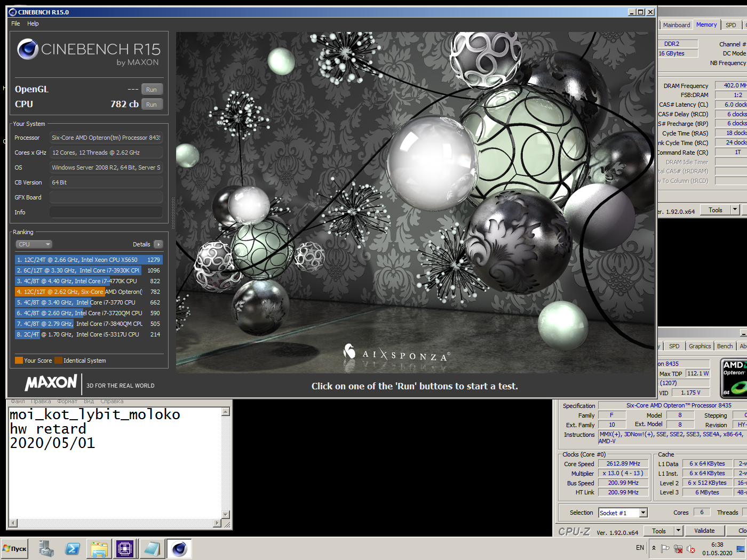747x560 pixels.
Task: Click the MAXON logo at bottom left
Action: click(x=51, y=383)
